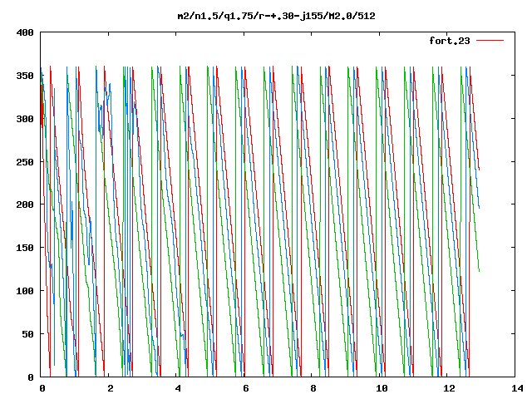Select y-axis label 50

(x=27, y=334)
